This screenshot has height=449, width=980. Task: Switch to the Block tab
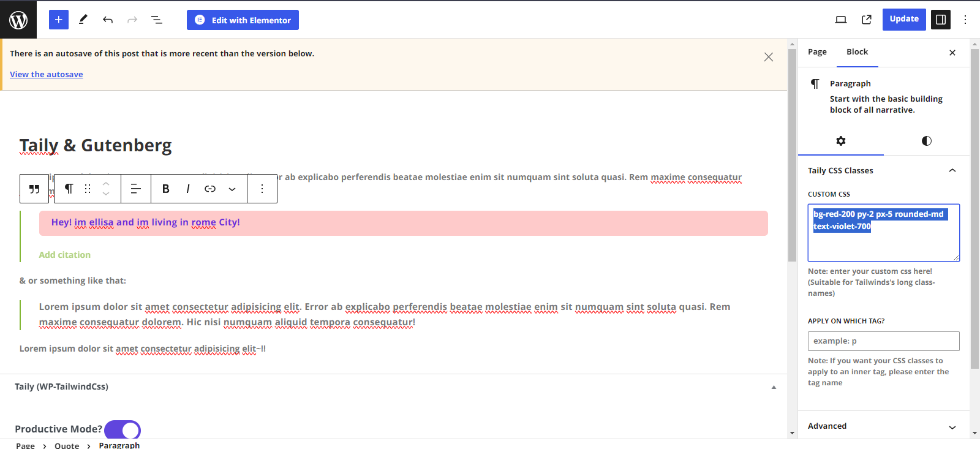coord(858,52)
